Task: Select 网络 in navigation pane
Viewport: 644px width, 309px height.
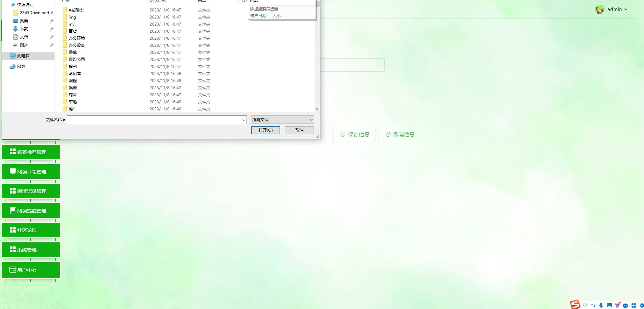Action: point(21,66)
